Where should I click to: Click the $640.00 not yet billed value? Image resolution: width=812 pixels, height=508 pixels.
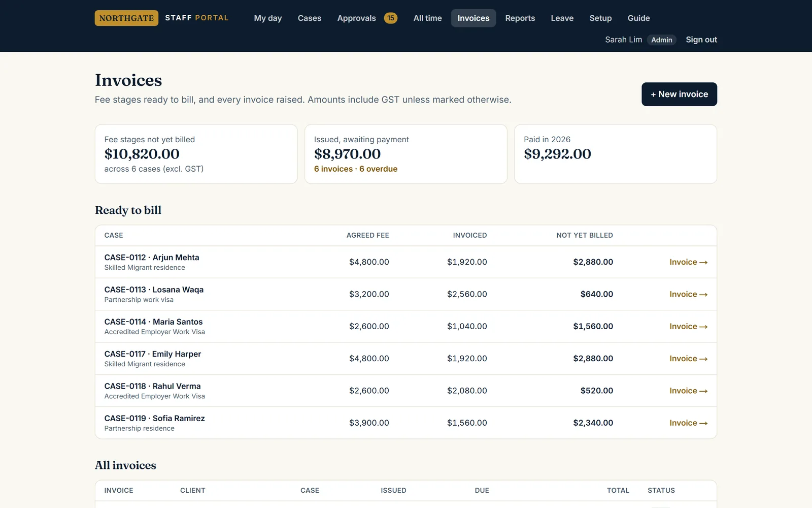coord(596,294)
